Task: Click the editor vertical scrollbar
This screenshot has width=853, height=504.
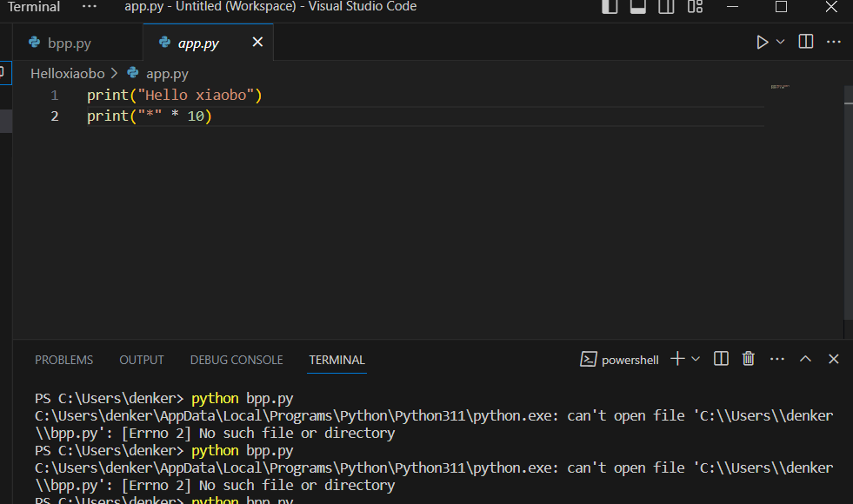Action: click(848, 203)
